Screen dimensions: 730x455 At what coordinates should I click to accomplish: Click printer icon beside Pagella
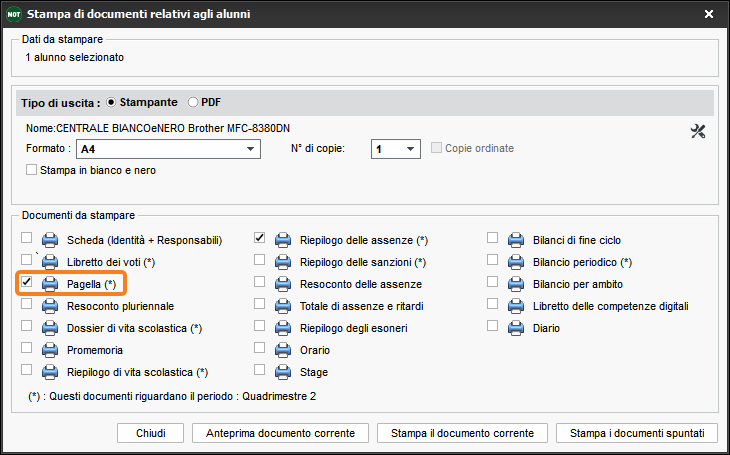tap(50, 284)
